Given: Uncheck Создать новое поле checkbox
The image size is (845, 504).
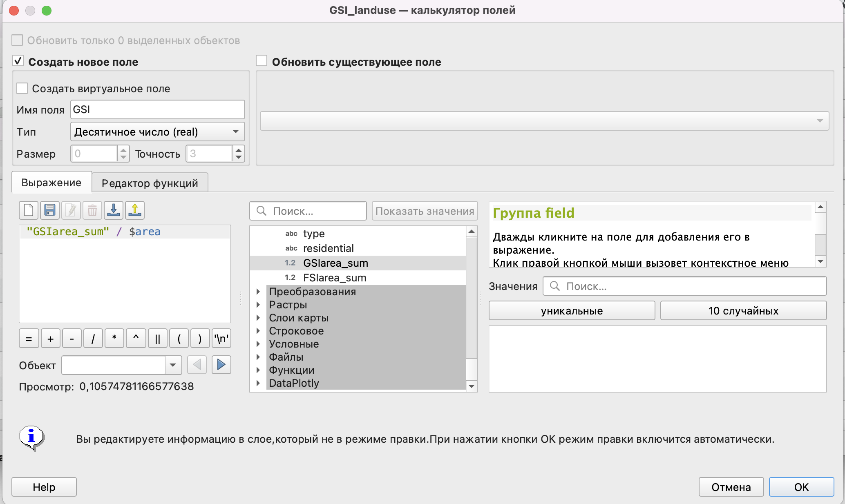Looking at the screenshot, I should [18, 61].
